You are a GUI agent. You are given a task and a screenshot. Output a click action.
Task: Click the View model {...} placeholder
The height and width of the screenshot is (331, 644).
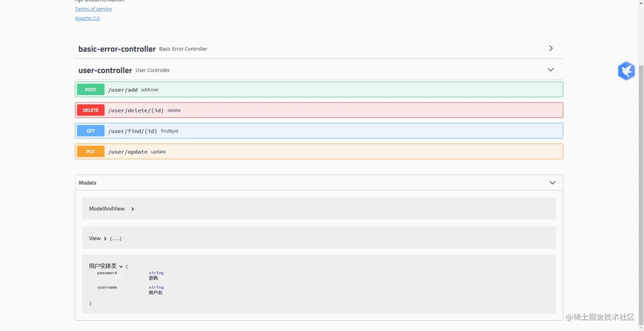tap(116, 239)
